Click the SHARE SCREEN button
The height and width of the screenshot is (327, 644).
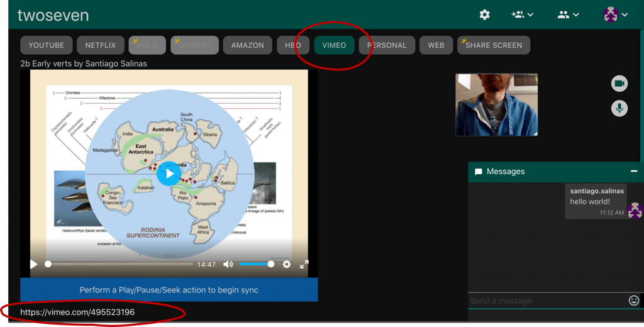point(494,45)
